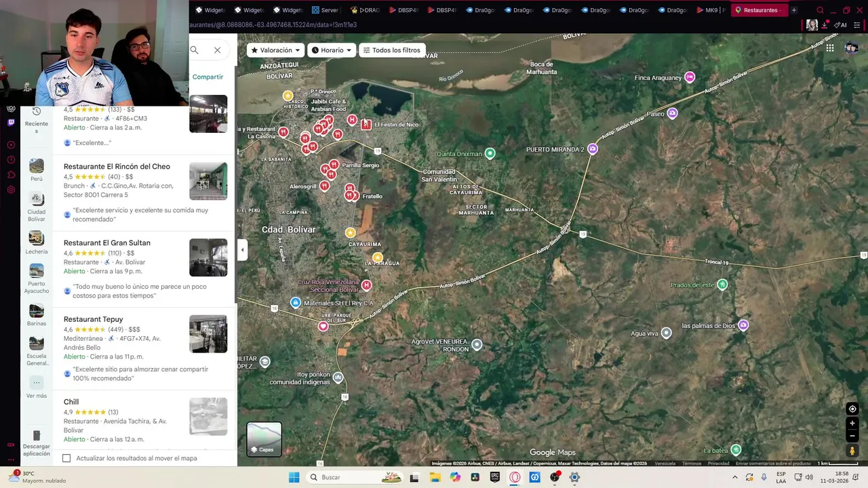Click the Materiales SH El Rey shopping marker
Viewport: 868px width, 488px height.
(x=296, y=302)
